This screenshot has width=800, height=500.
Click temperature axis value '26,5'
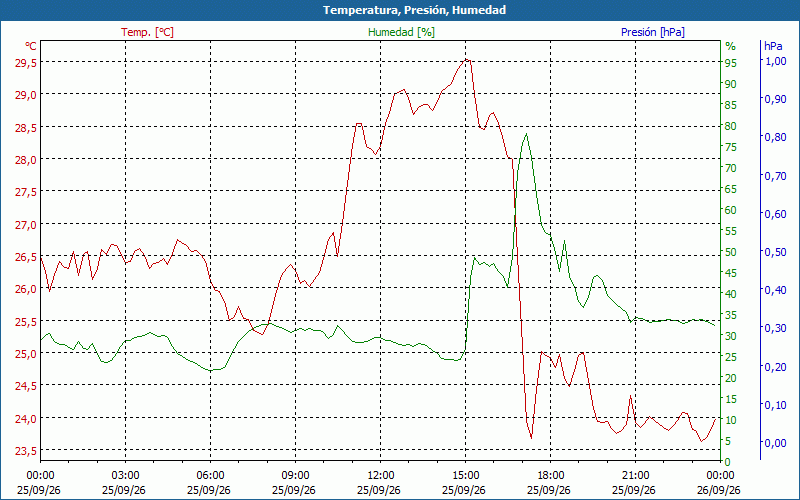(26, 257)
